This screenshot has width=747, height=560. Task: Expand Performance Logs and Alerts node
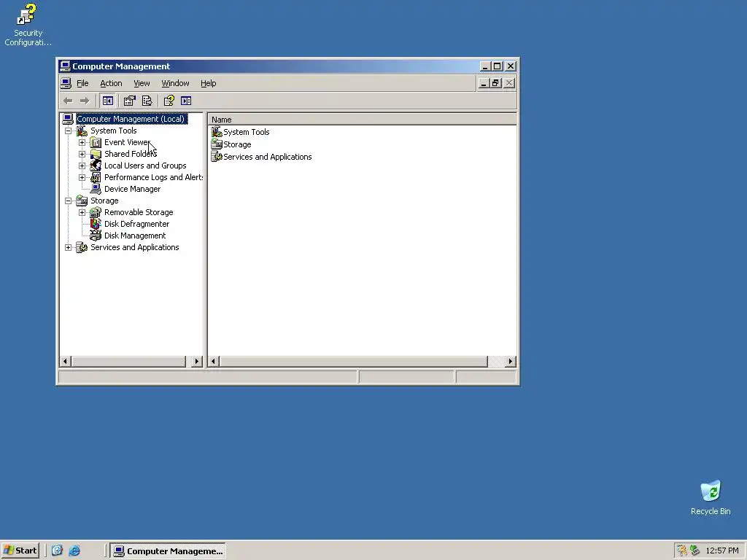pyautogui.click(x=82, y=178)
